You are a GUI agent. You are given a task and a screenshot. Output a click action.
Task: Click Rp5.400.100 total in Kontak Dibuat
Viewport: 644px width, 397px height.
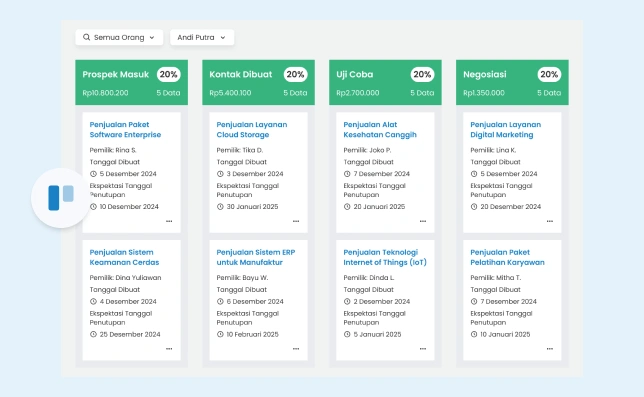(x=230, y=93)
